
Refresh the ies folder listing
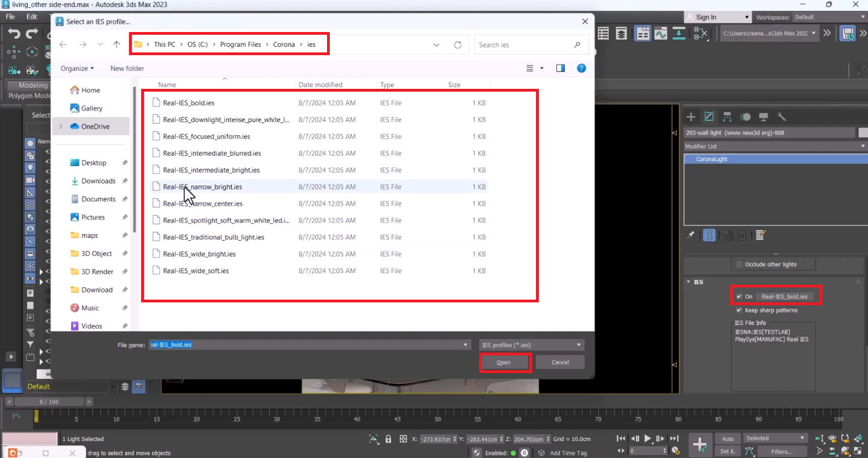[458, 45]
